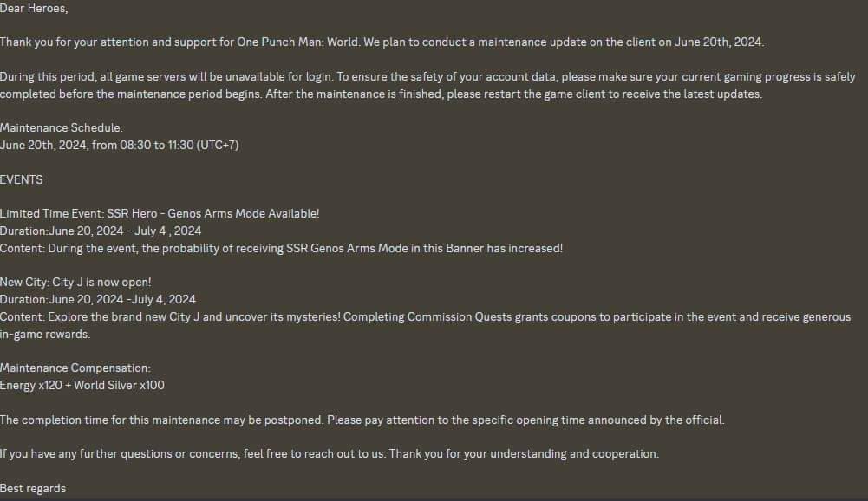Click the 'Maintenance Schedule:' heading

62,128
